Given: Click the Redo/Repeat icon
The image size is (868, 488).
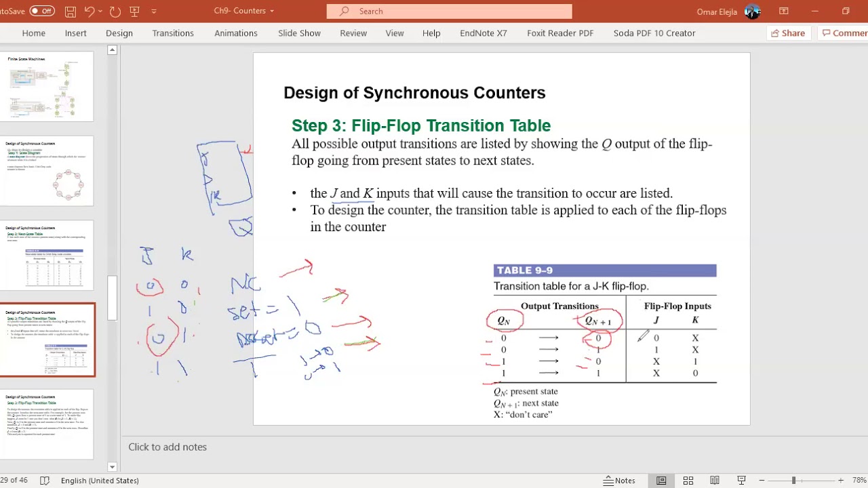Looking at the screenshot, I should click(x=115, y=11).
